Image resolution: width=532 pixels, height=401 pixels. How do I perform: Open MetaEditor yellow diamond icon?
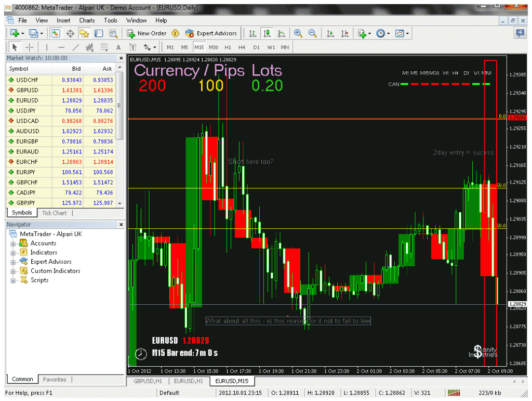175,33
